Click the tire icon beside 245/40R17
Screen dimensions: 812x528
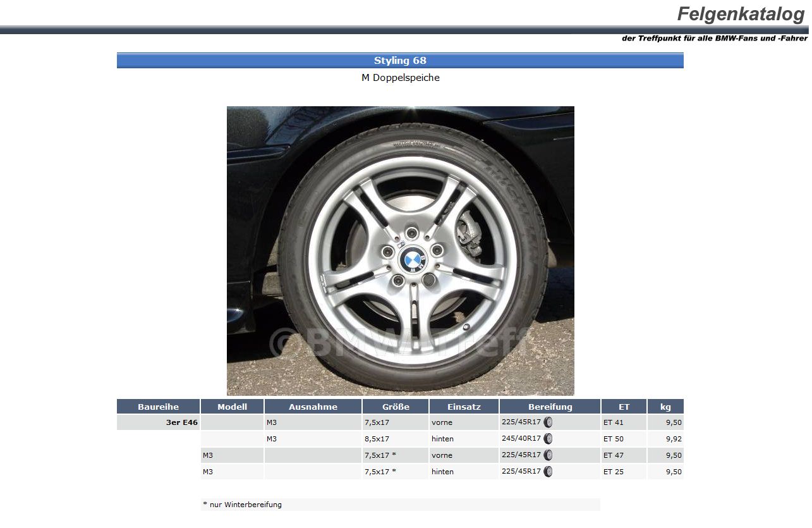(548, 439)
